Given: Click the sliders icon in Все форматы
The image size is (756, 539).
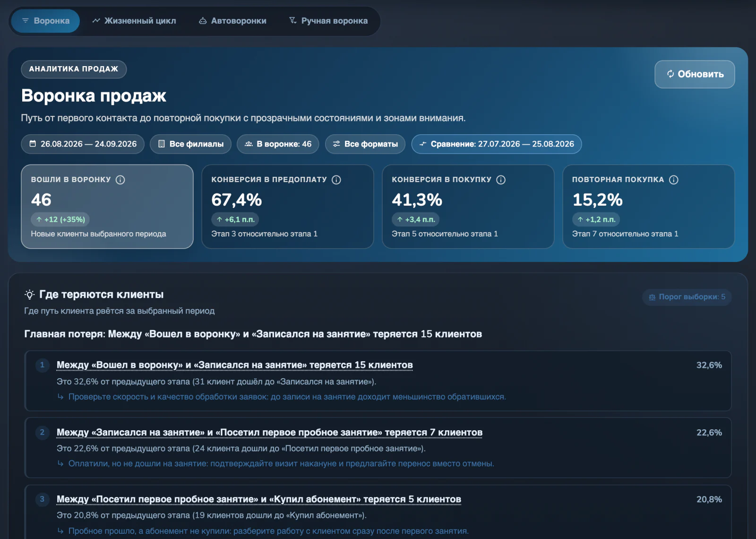Looking at the screenshot, I should (336, 144).
